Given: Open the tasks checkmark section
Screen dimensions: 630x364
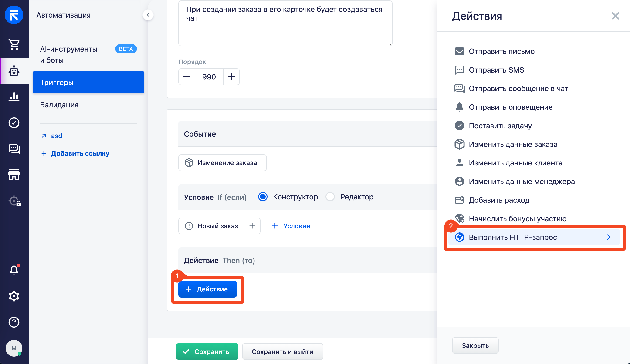Looking at the screenshot, I should [x=14, y=123].
